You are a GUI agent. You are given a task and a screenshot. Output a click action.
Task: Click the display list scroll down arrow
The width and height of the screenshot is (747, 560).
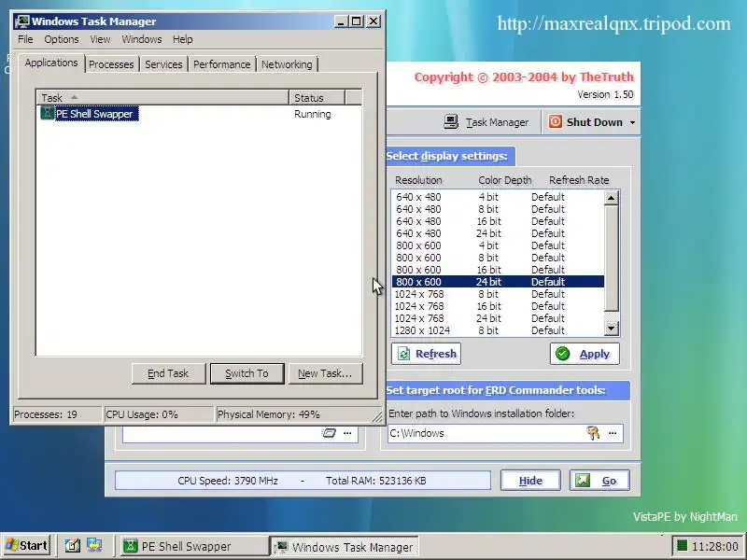pos(612,329)
